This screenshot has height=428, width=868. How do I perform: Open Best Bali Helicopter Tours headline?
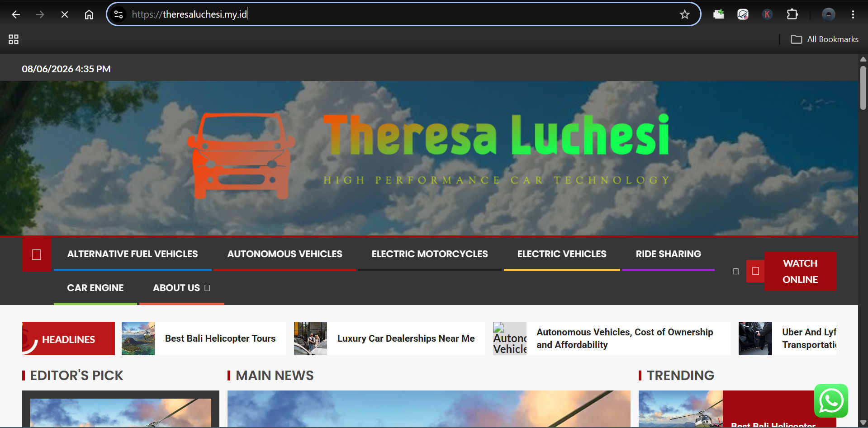[220, 339]
